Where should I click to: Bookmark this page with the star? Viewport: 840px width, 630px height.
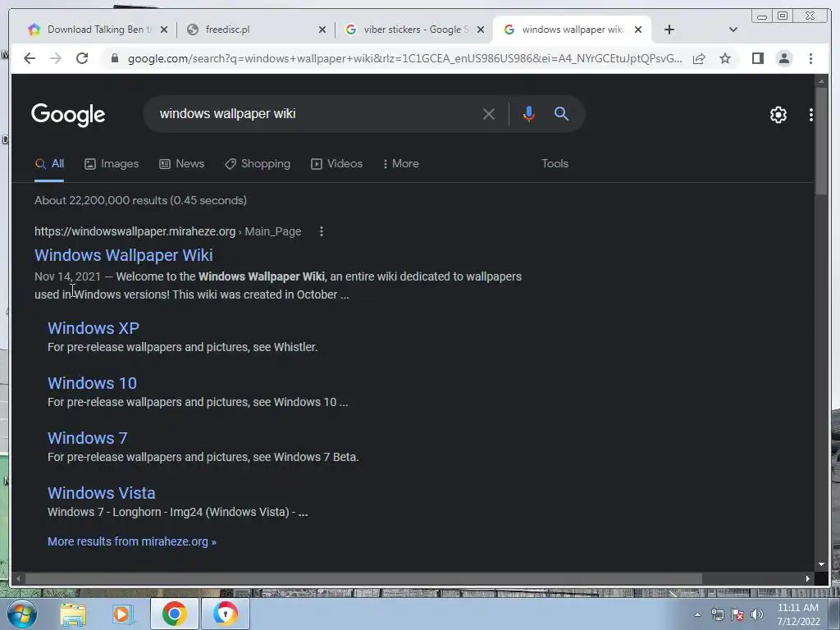click(x=725, y=58)
